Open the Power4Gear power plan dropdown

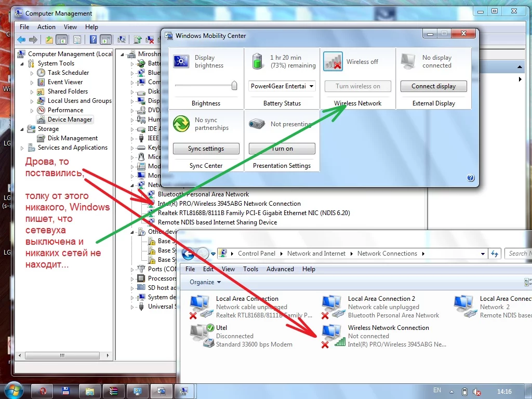[282, 86]
